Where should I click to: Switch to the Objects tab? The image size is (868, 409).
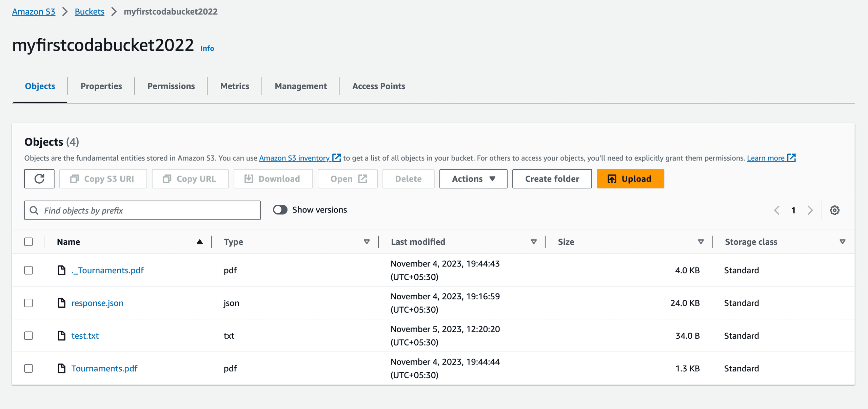pos(40,86)
